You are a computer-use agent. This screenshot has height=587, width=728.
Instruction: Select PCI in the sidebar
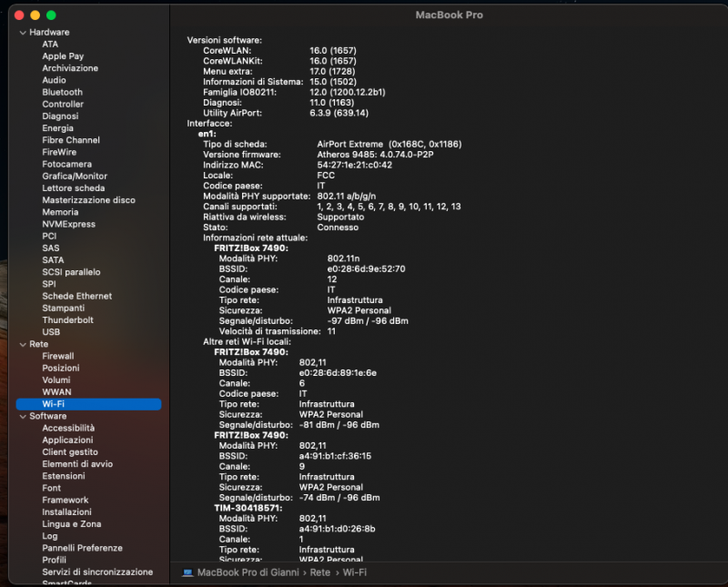(49, 237)
